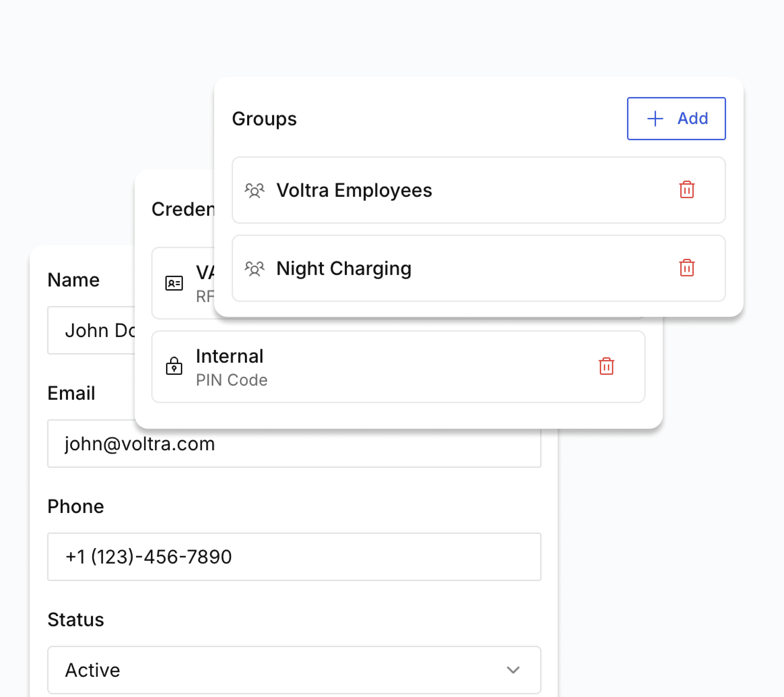The image size is (784, 697).
Task: Select the Night Charging group row
Action: 478,269
